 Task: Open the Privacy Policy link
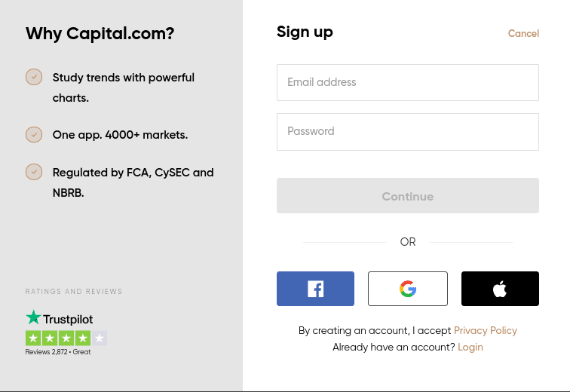pos(486,330)
